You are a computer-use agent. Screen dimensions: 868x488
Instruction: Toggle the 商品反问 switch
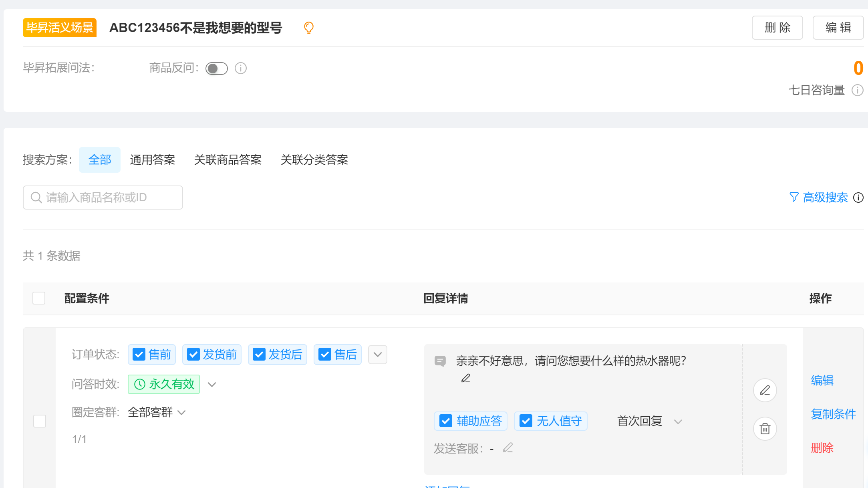(216, 69)
